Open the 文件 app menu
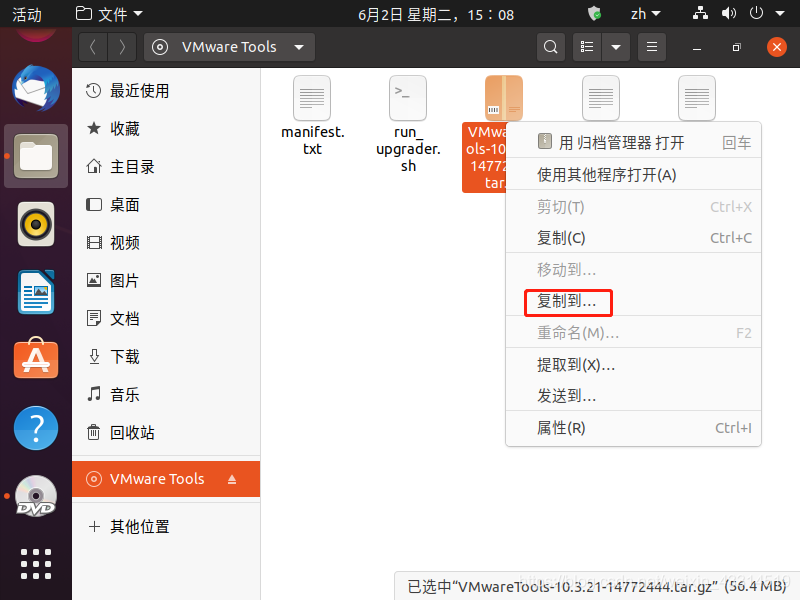 [x=109, y=14]
